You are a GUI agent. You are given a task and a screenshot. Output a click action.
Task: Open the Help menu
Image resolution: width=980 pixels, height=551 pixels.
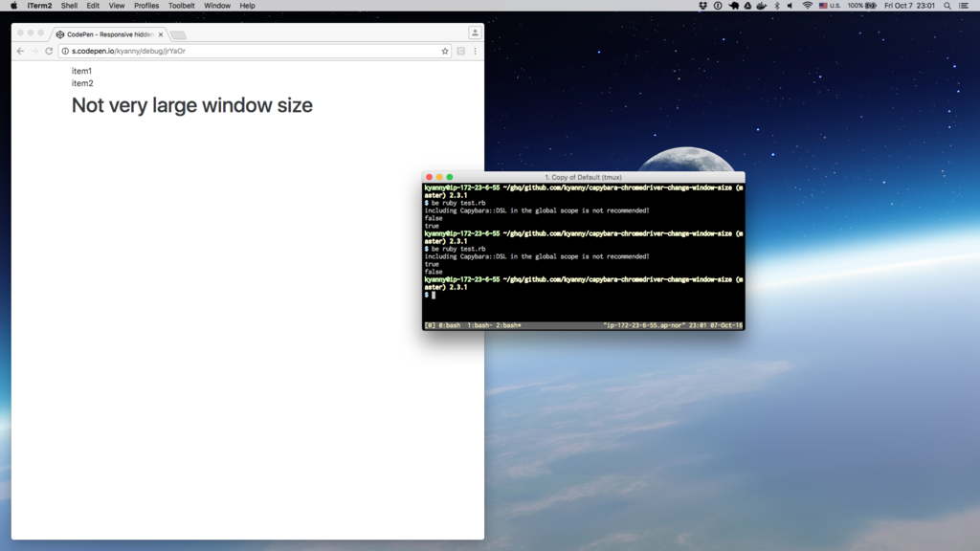coord(248,6)
